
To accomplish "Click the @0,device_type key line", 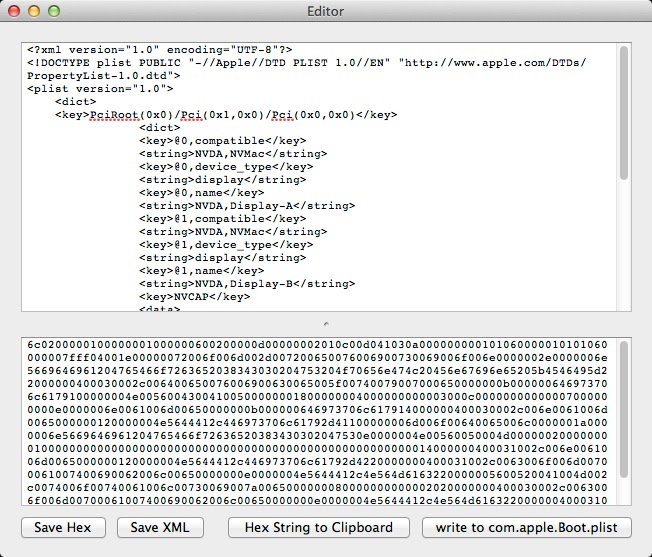I will click(x=226, y=167).
